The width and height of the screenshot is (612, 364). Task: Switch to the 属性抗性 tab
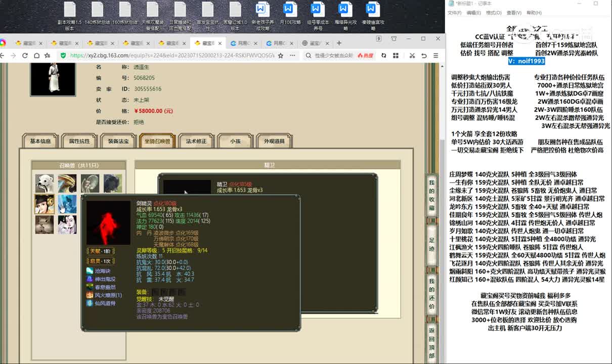[x=79, y=141]
